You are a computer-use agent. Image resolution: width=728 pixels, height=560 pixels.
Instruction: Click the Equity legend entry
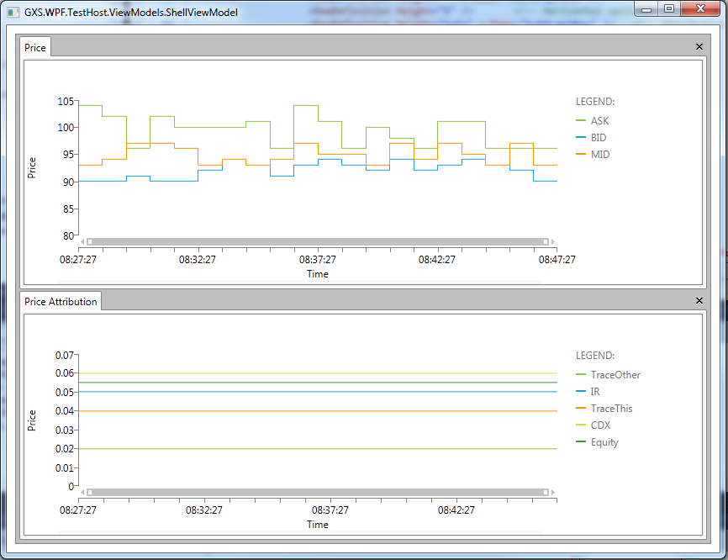597,442
